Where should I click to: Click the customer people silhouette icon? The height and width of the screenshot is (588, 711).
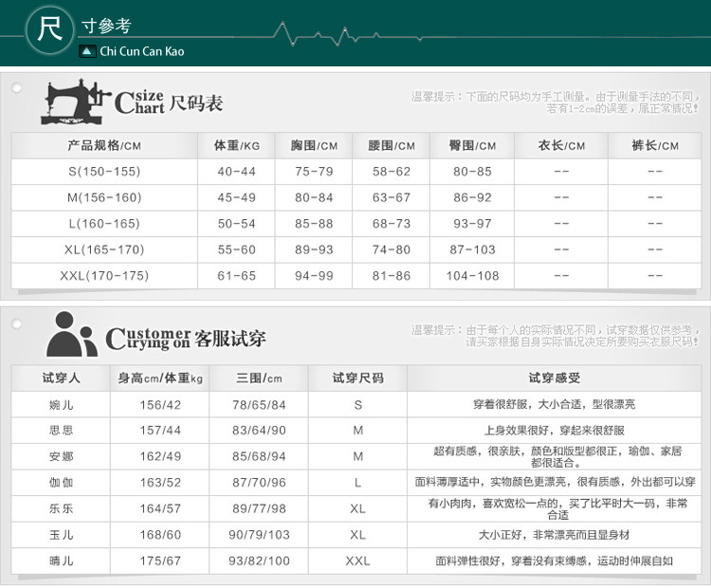(72, 334)
